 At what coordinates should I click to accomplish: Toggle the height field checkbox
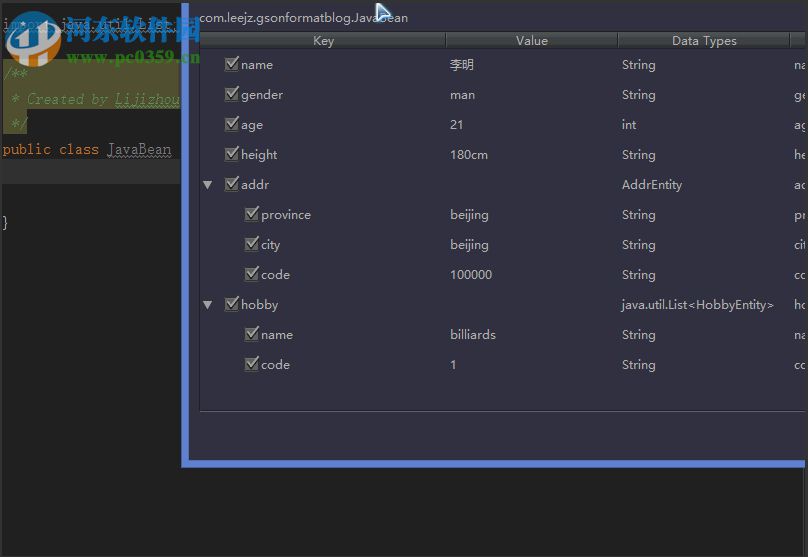[232, 154]
